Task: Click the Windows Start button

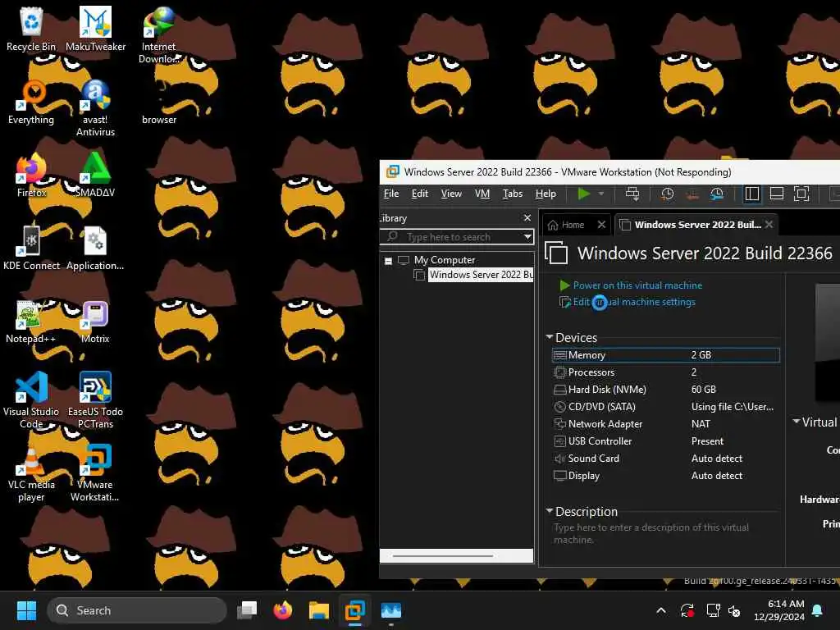Action: coord(26,610)
